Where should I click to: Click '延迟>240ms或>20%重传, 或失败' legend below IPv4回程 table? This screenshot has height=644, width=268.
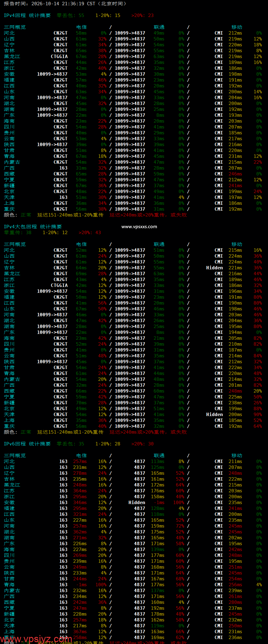pos(148,215)
